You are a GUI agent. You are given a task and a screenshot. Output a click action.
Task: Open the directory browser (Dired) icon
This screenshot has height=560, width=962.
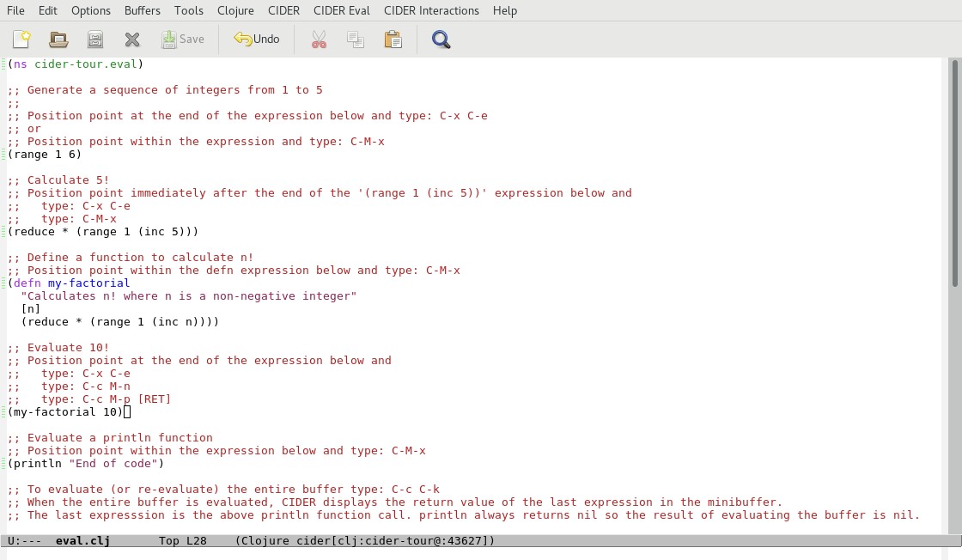click(95, 40)
